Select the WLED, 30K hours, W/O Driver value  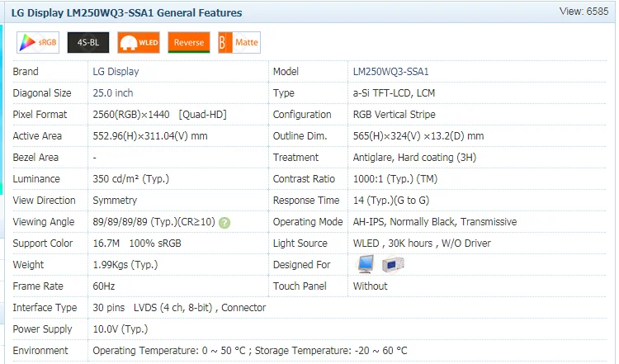[x=422, y=243]
